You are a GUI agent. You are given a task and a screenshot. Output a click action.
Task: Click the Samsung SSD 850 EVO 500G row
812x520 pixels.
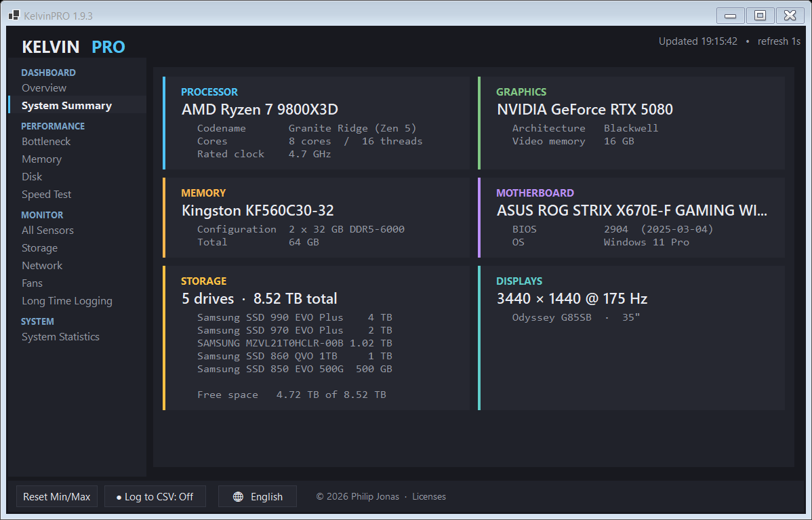pos(295,369)
